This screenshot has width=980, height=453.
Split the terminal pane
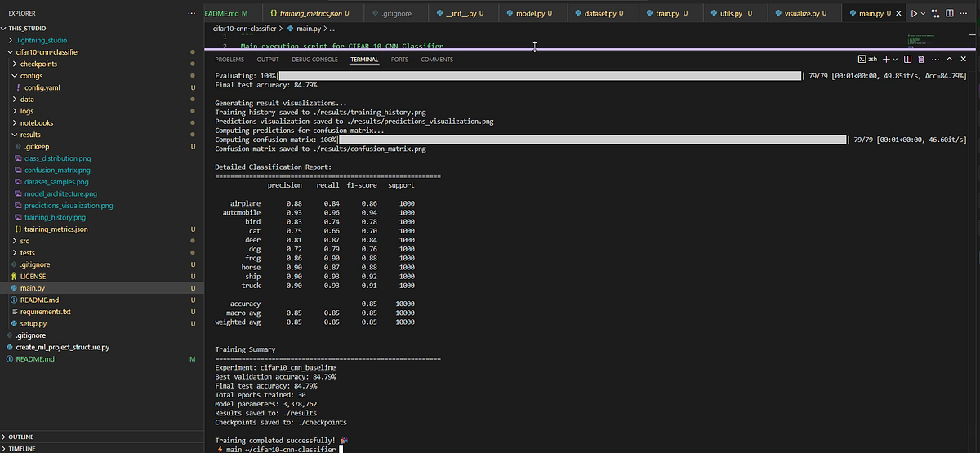click(x=907, y=59)
